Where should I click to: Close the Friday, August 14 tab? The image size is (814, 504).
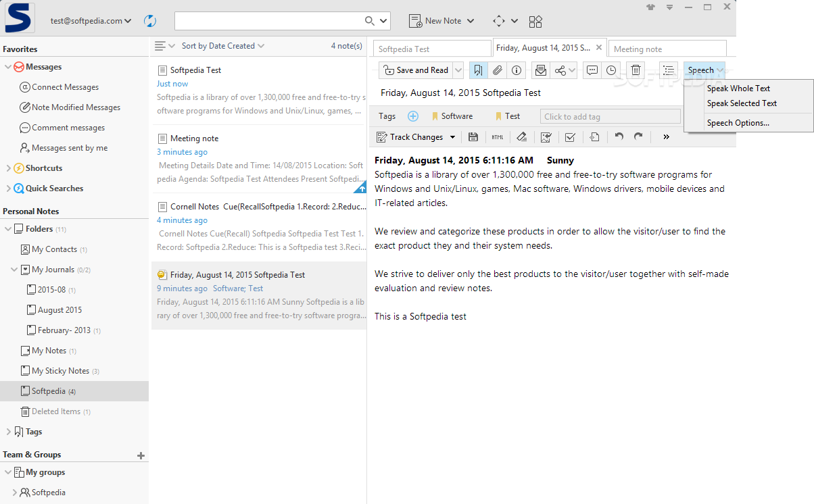599,48
